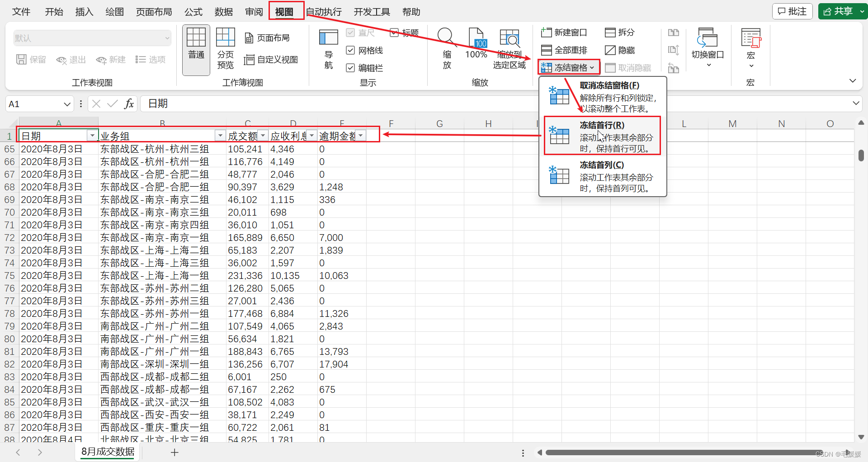Image resolution: width=868 pixels, height=462 pixels.
Task: Open the 日期 column filter dropdown
Action: tap(92, 136)
